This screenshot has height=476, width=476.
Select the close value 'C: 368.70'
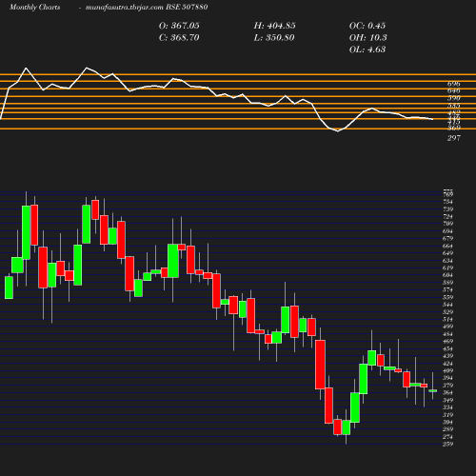pos(179,38)
